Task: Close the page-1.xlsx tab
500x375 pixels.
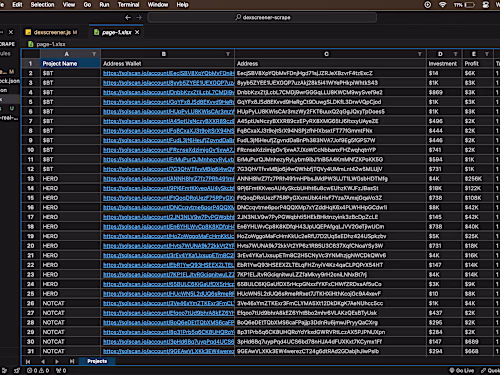Action: tap(137, 32)
